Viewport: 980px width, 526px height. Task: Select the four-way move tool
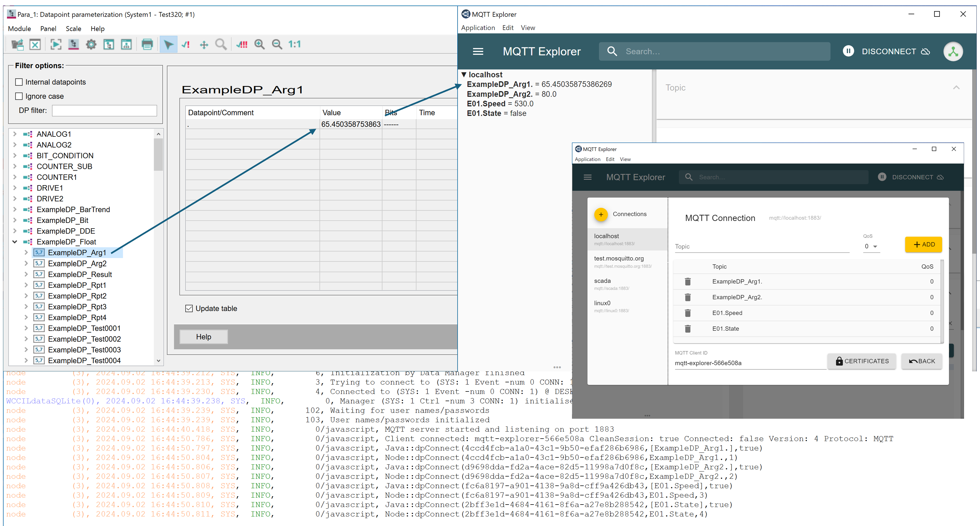click(204, 45)
